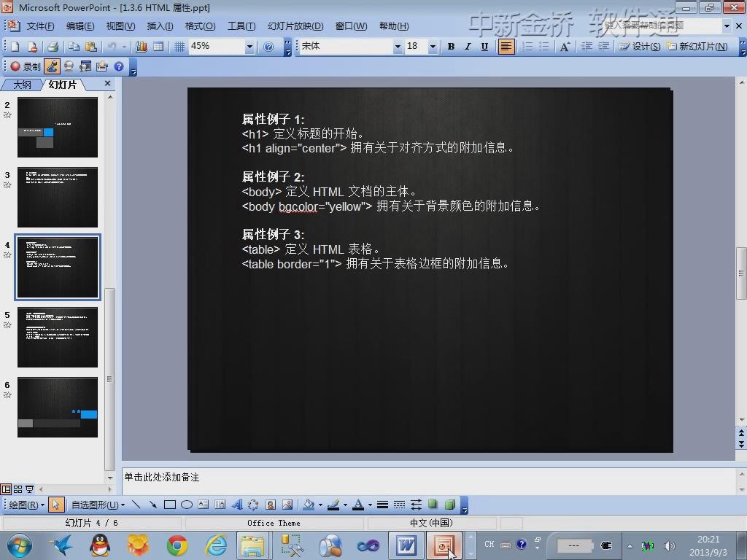Open the 自选图形(U) AutoShapes menu
This screenshot has height=560, width=747.
pyautogui.click(x=98, y=505)
